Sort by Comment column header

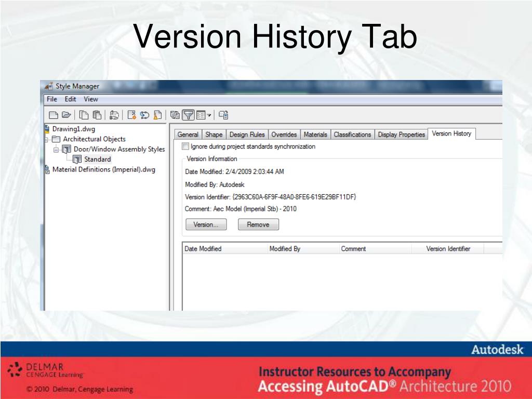pos(375,249)
